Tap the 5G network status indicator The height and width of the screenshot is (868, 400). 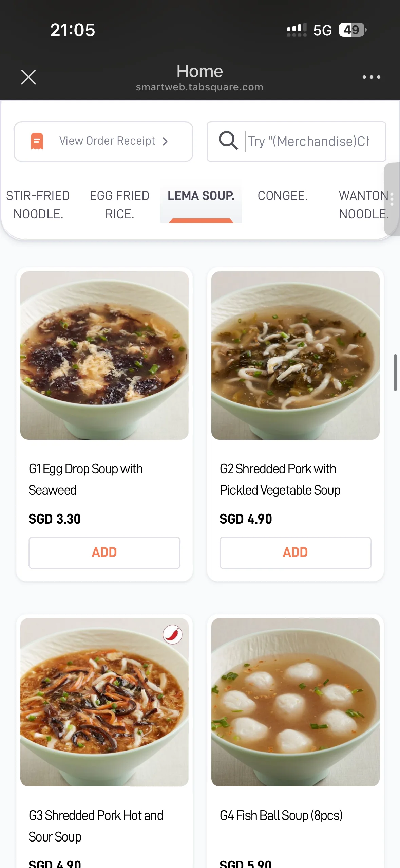point(322,30)
